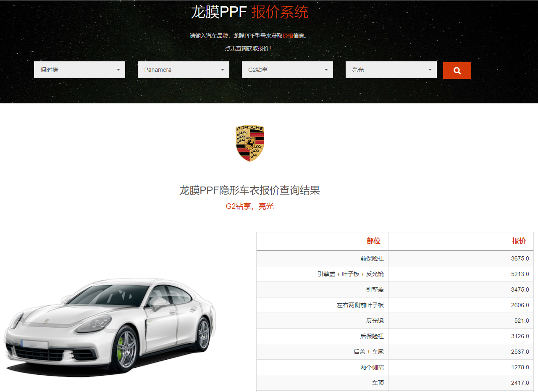Open the 保时捷 brand dropdown
Viewport: 538px width, 392px height.
[x=79, y=70]
